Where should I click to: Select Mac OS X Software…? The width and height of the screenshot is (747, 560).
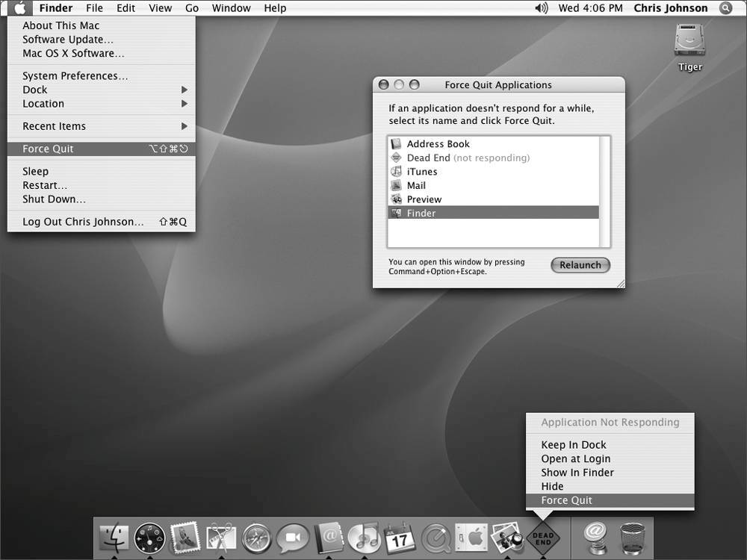[x=102, y=53]
